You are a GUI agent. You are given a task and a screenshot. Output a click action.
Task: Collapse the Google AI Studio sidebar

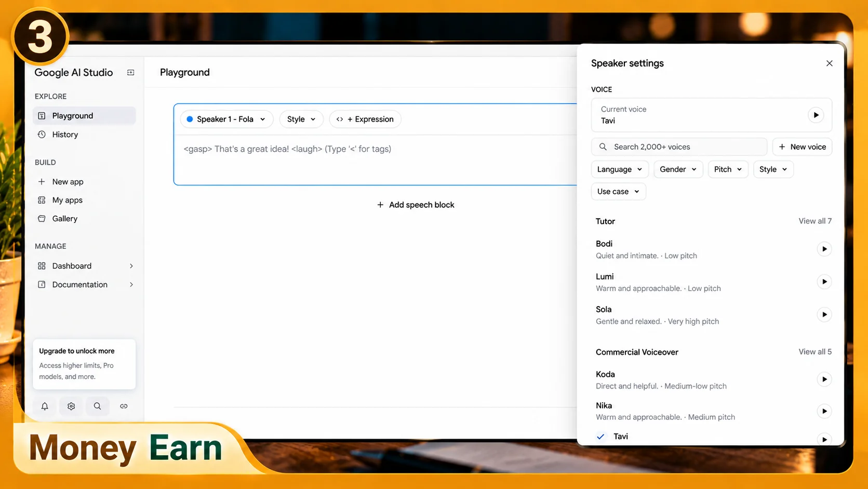130,73
